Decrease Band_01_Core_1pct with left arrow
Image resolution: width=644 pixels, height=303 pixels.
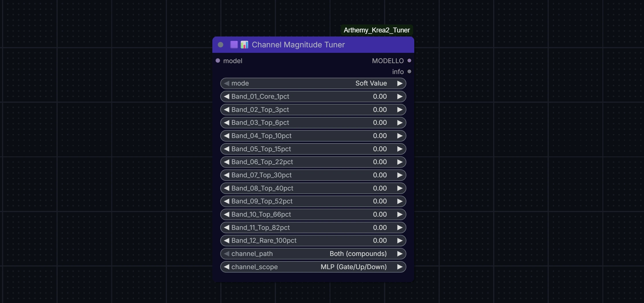click(227, 96)
